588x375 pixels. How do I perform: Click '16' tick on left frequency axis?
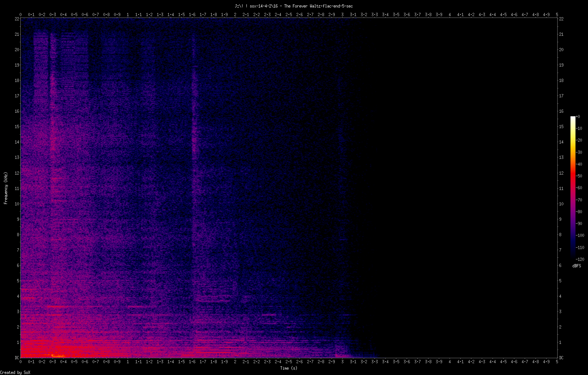pos(17,111)
